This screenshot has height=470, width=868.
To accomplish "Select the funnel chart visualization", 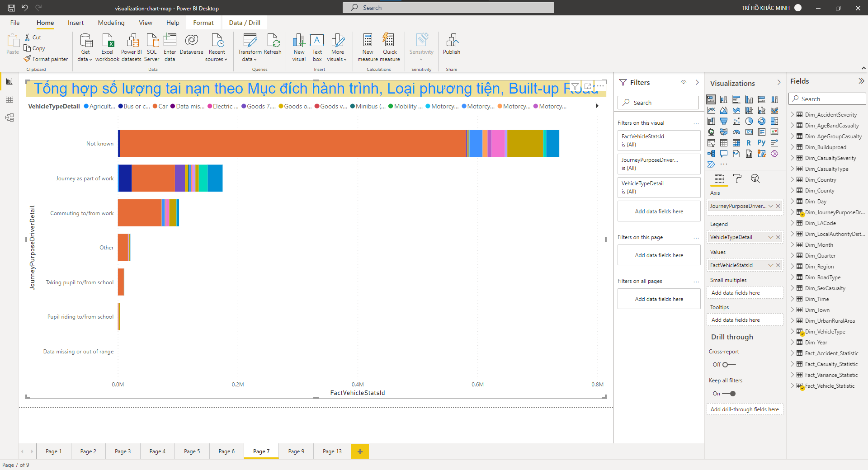I will (724, 121).
